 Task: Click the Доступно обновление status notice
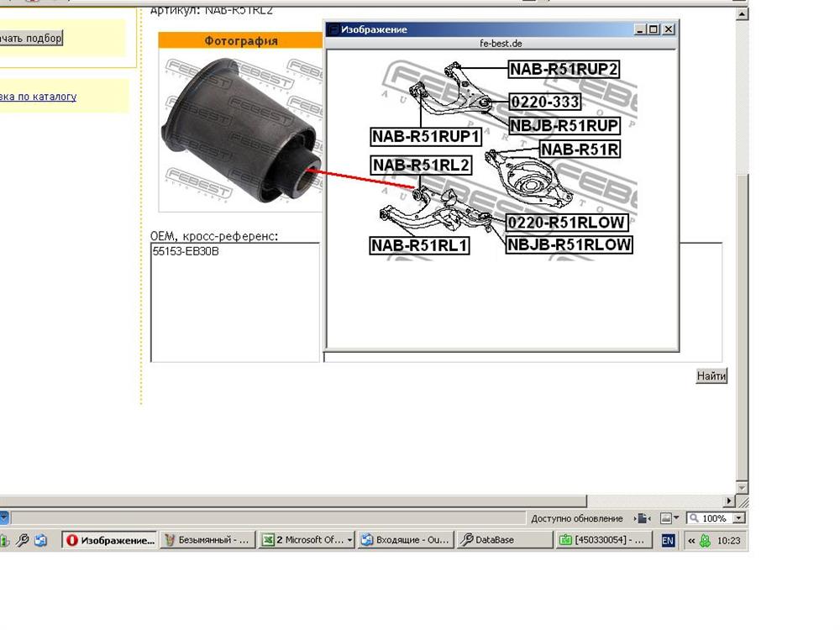[577, 518]
